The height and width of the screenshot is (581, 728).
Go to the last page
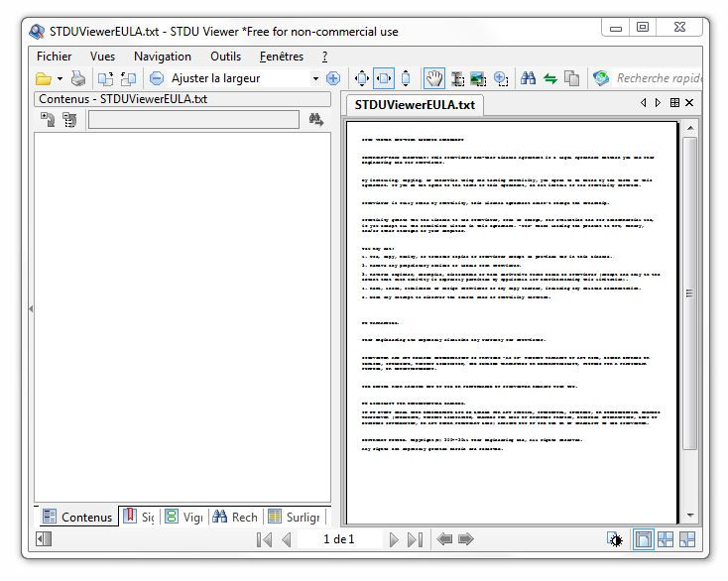pos(415,539)
